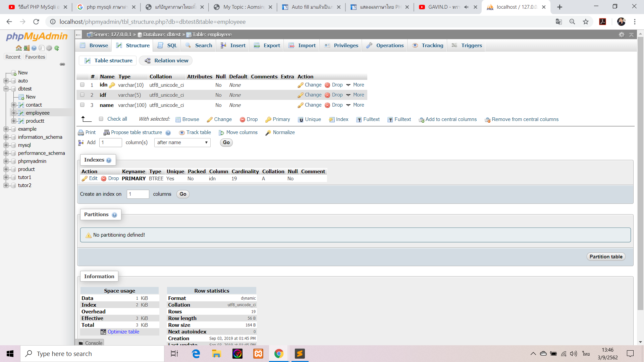
Task: Select the productt table in tree
Action: [x=35, y=121]
